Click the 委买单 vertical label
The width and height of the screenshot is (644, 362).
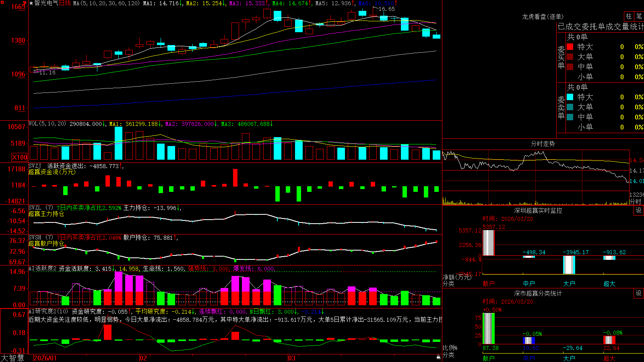click(561, 57)
